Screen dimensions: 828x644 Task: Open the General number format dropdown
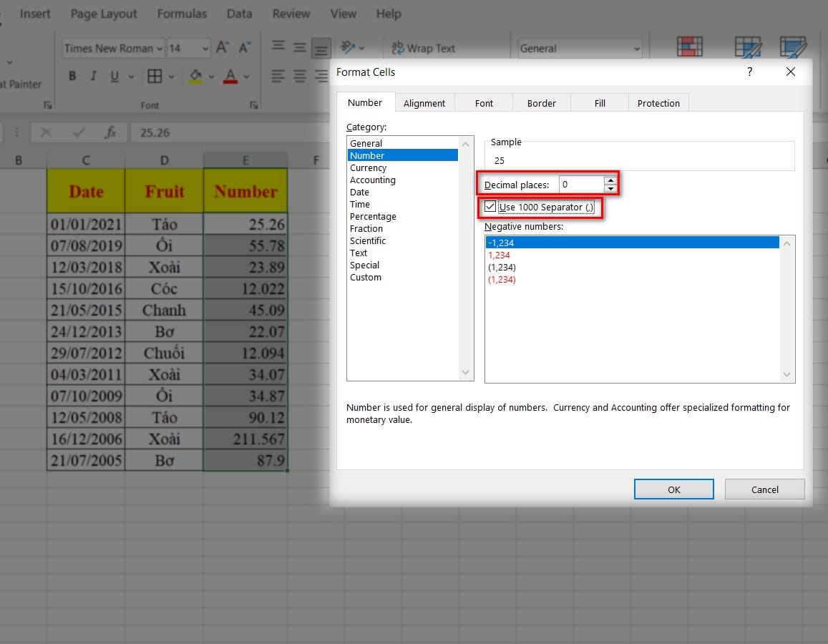637,49
